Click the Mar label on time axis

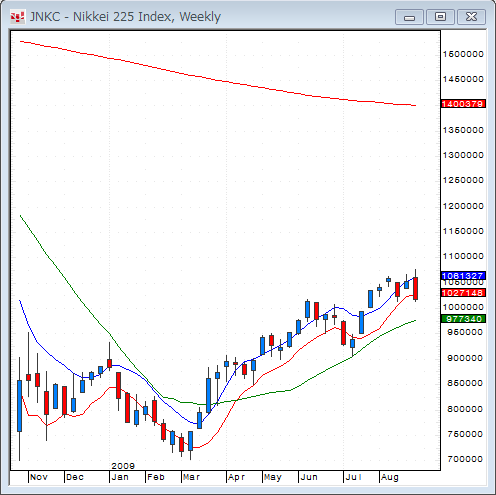coord(191,477)
